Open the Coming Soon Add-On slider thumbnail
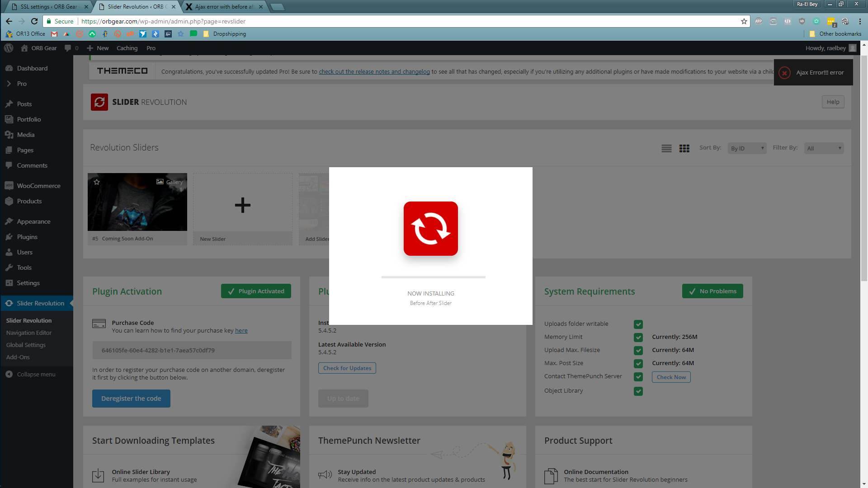This screenshot has width=868, height=488. [x=137, y=202]
